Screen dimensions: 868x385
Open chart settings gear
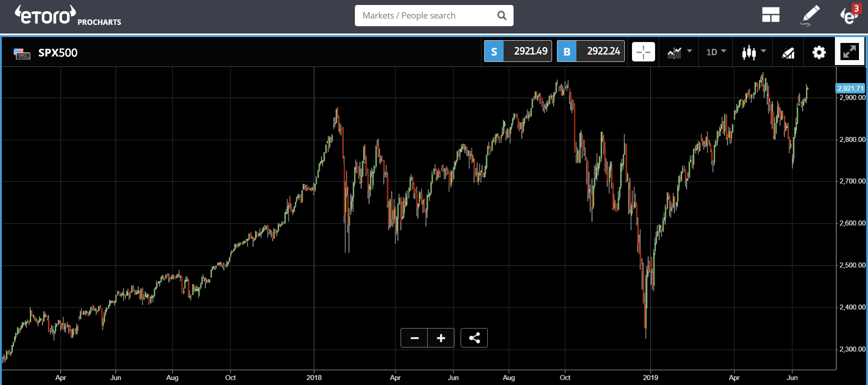819,52
